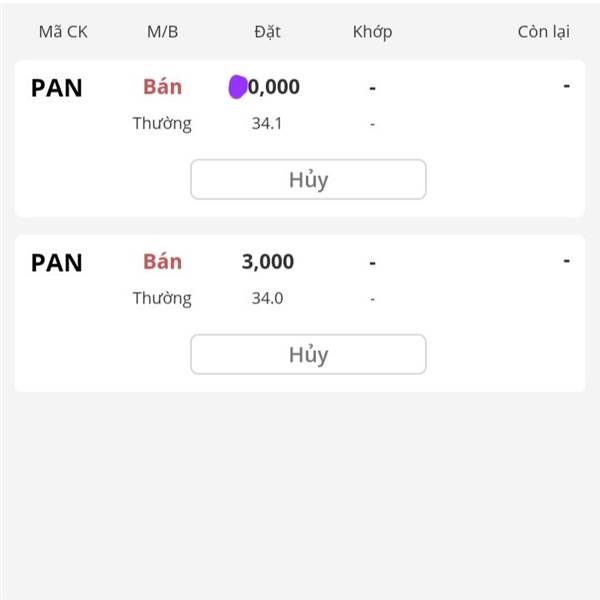Select the 3,000 order quantity

pyautogui.click(x=268, y=262)
